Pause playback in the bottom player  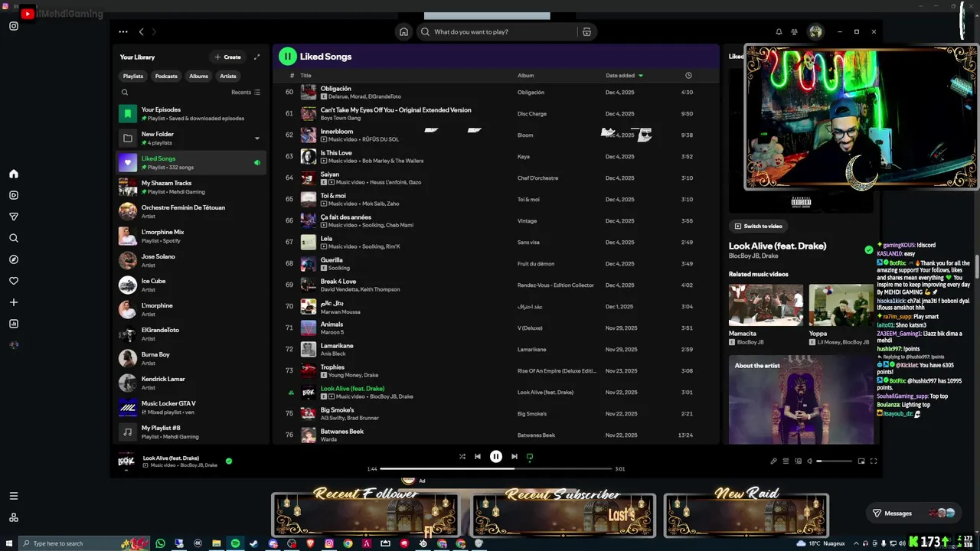[x=496, y=457]
